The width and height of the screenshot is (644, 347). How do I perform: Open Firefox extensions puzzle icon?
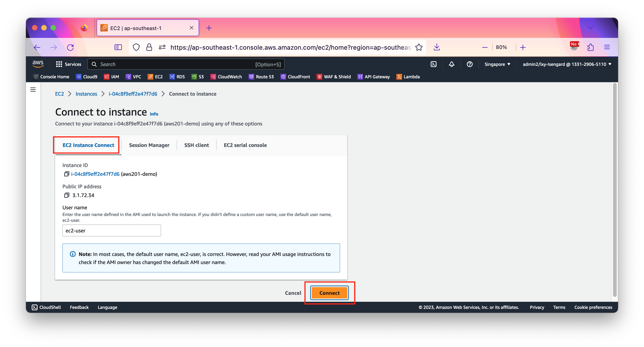coord(591,47)
